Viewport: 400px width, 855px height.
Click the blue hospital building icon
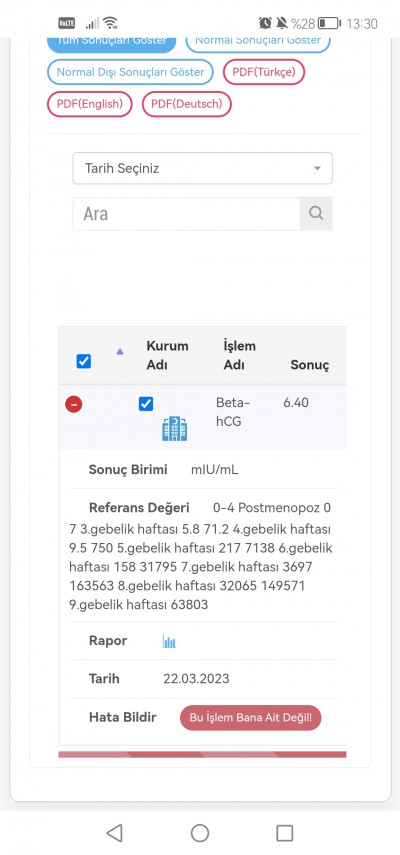pyautogui.click(x=174, y=429)
